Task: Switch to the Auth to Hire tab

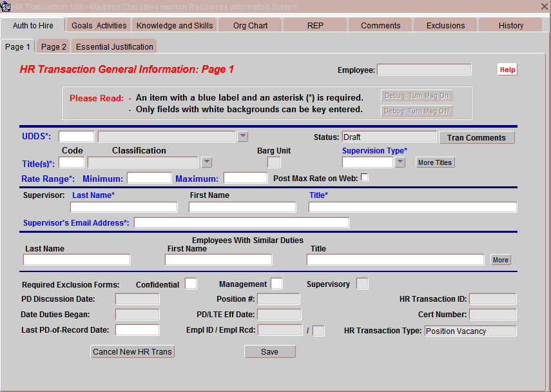Action: pyautogui.click(x=33, y=26)
